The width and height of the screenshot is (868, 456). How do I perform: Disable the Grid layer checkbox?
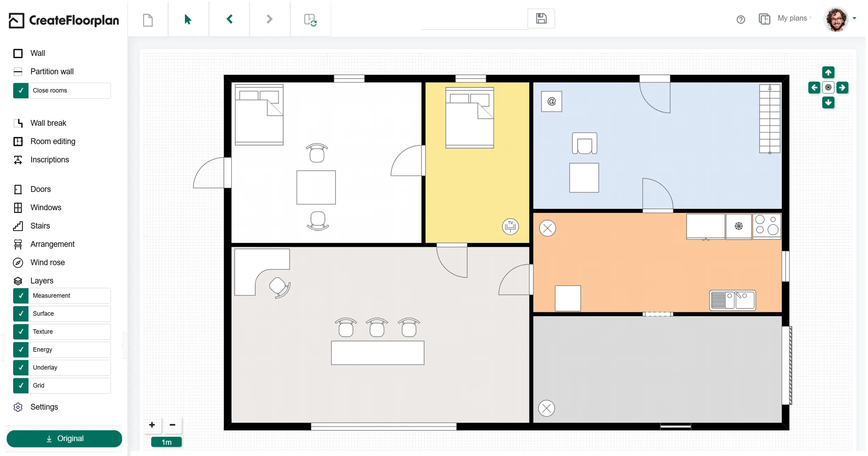(21, 385)
